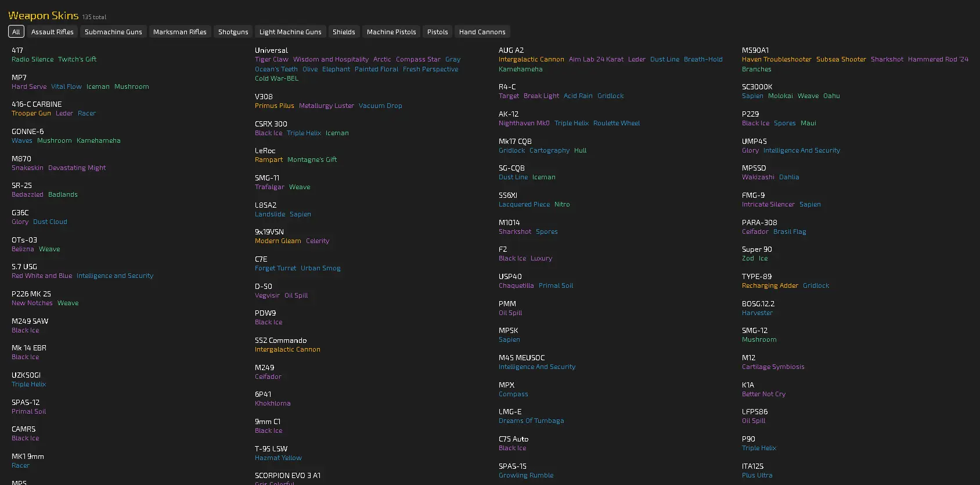Viewport: 980px width, 485px height.
Task: Select the Shields filter
Action: (344, 32)
